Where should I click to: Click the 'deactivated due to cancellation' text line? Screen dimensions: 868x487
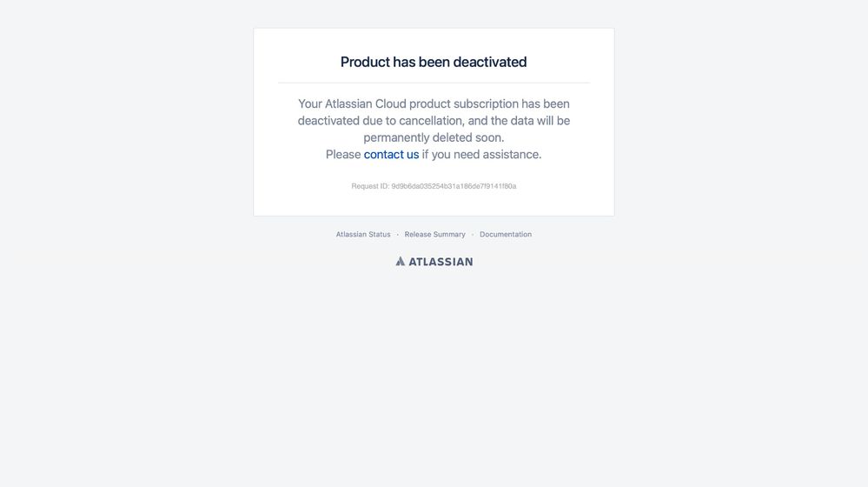[x=434, y=121]
